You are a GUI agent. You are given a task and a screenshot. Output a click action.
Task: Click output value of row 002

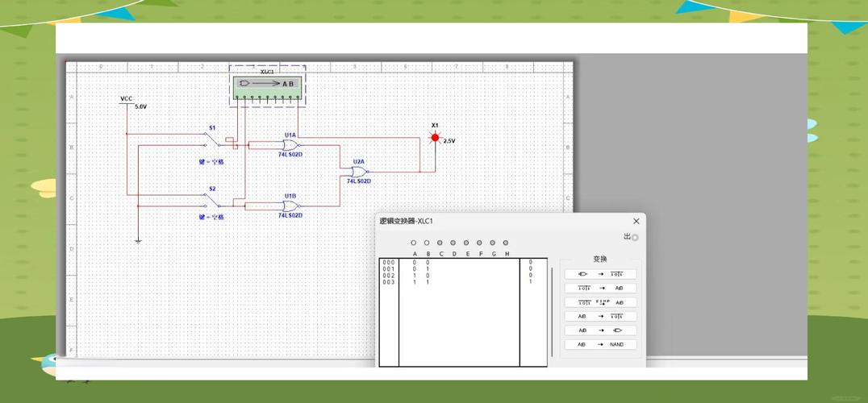click(x=530, y=276)
